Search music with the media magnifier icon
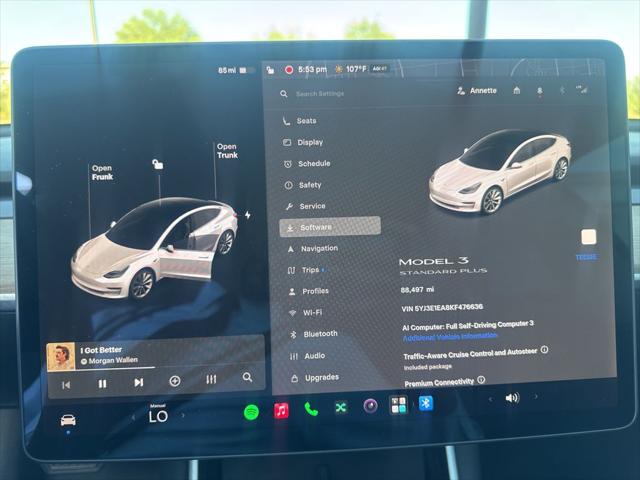Viewport: 640px width, 480px height. [x=247, y=377]
